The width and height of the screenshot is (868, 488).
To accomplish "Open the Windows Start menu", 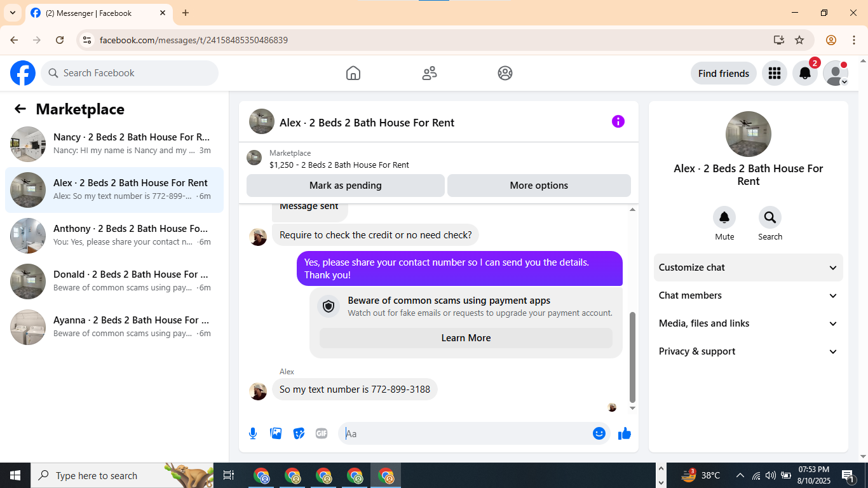I will point(15,475).
